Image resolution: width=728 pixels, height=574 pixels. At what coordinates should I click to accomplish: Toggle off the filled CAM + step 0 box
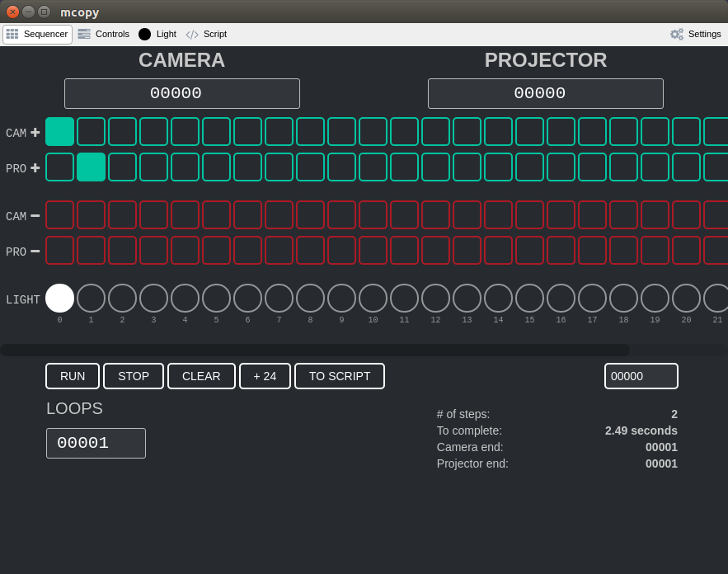[59, 131]
